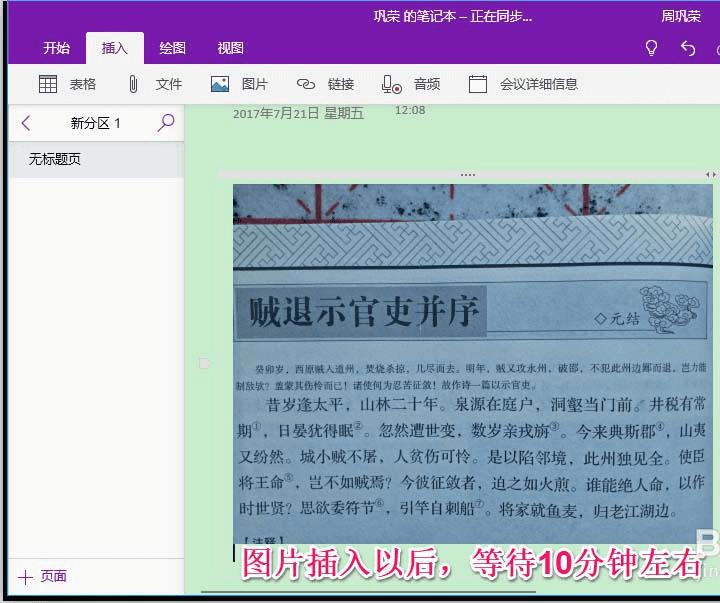720x603 pixels.
Task: Select the 新分区 1 section title
Action: point(95,123)
